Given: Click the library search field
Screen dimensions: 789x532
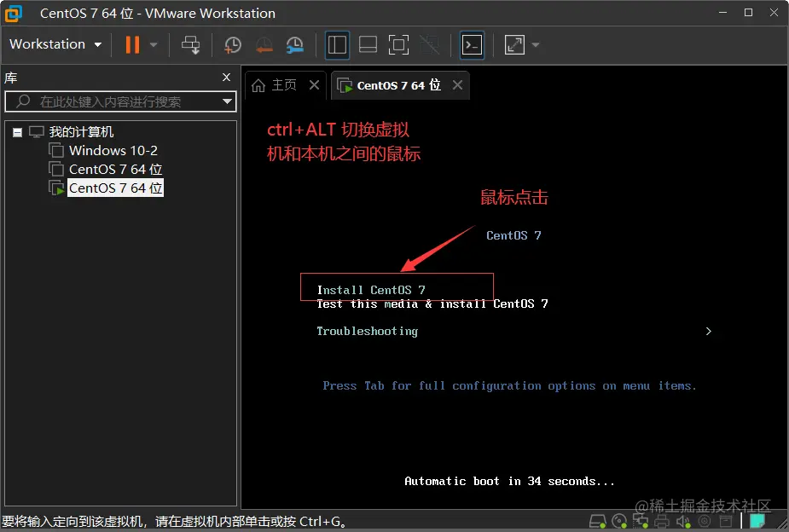Looking at the screenshot, I should click(x=121, y=101).
